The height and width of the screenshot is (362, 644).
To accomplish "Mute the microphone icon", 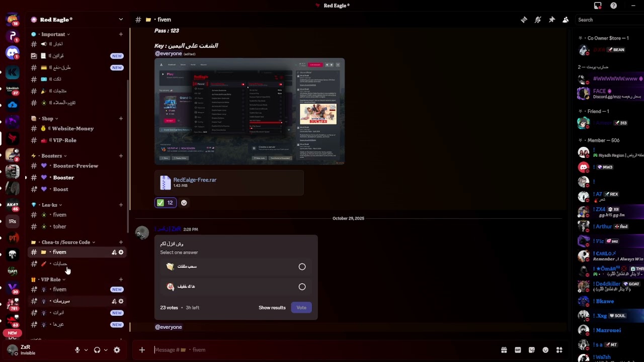I will (x=77, y=350).
